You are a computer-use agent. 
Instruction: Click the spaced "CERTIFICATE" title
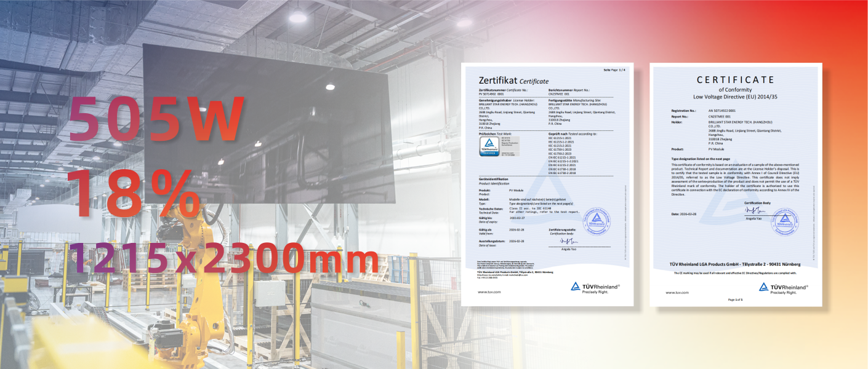coord(736,80)
